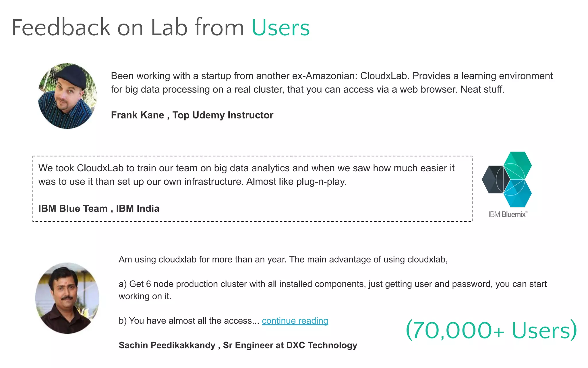Select the 'IBM Blue Team, IBM India' label

click(99, 208)
